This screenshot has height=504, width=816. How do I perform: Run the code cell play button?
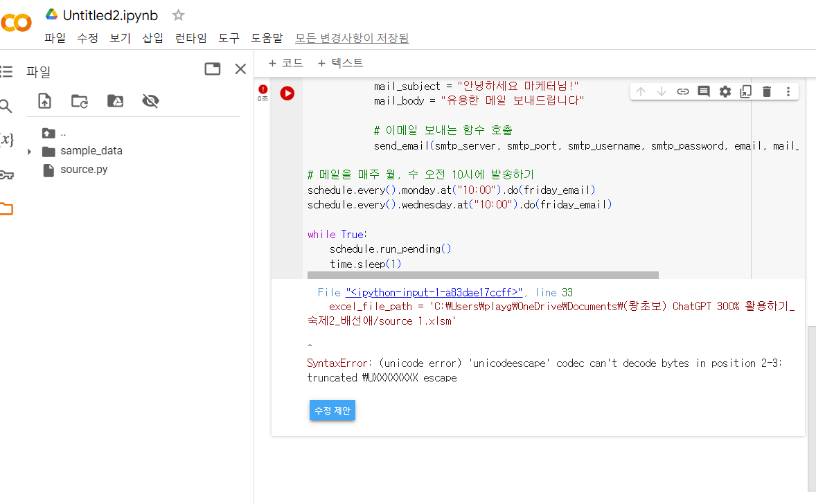coord(287,93)
